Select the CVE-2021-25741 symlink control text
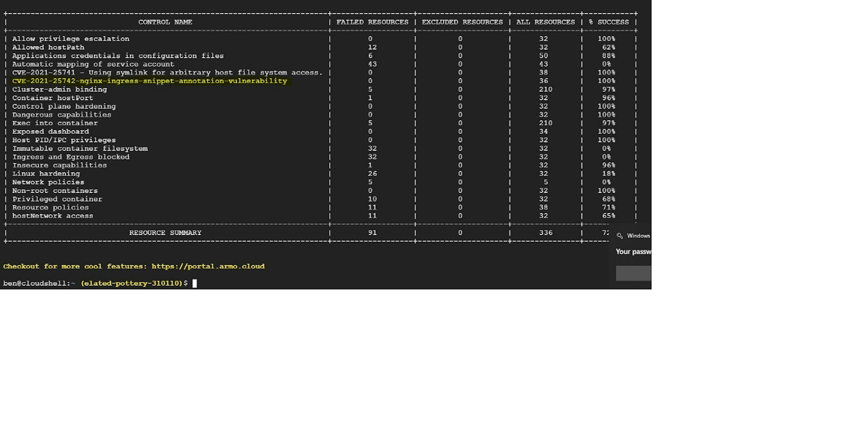Viewport: 868px width, 423px height. pyautogui.click(x=167, y=73)
